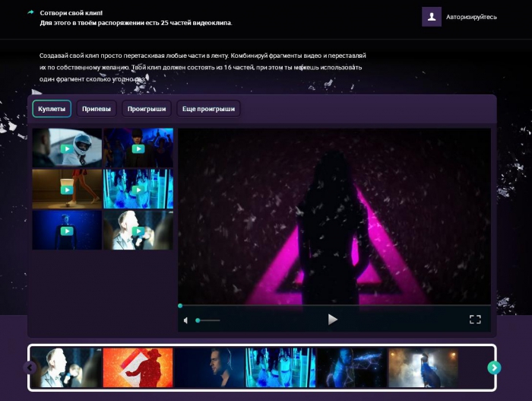532x401 pixels.
Task: Click the Авторизируйтесь link
Action: click(x=471, y=17)
